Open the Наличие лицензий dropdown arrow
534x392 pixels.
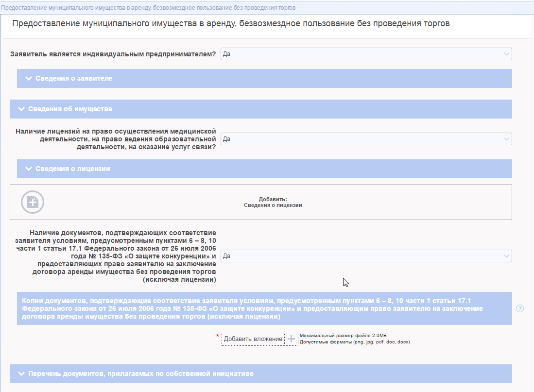pyautogui.click(x=506, y=139)
